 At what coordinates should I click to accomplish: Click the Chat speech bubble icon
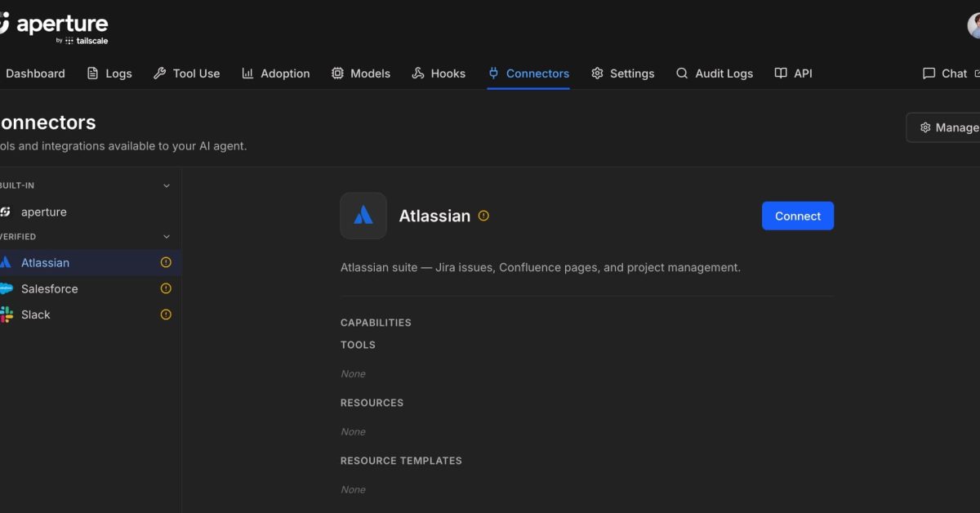point(929,74)
